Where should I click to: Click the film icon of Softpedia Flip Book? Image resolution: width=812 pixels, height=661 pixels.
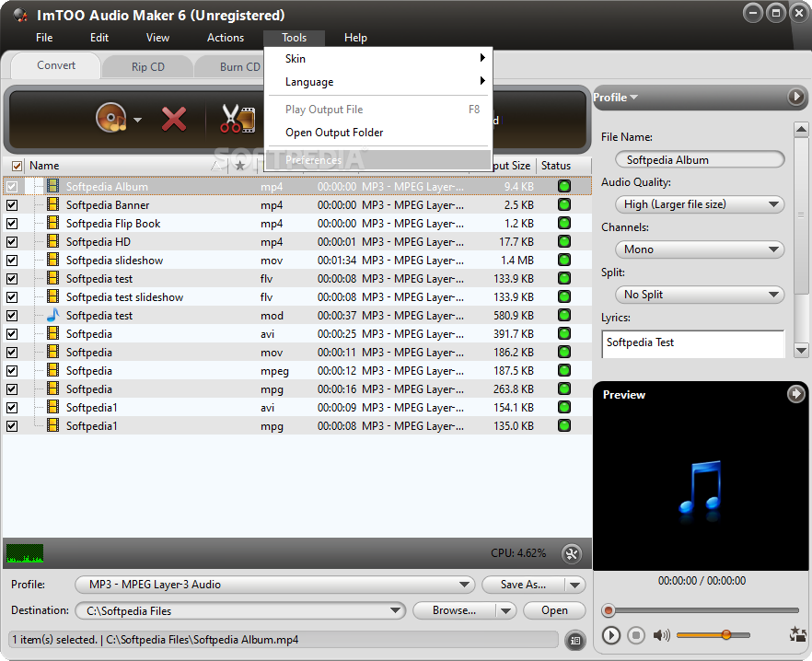click(x=52, y=223)
